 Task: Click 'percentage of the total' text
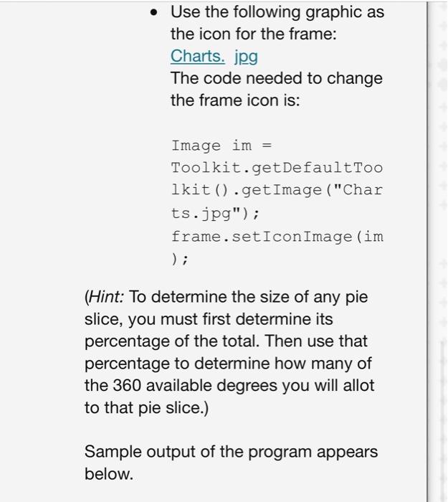[171, 341]
